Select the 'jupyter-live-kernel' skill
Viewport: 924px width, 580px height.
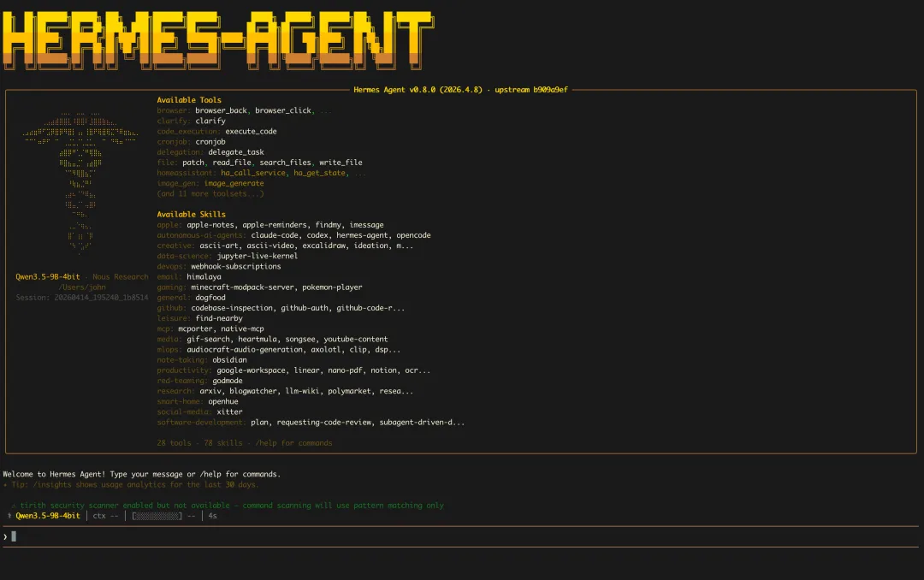point(258,257)
